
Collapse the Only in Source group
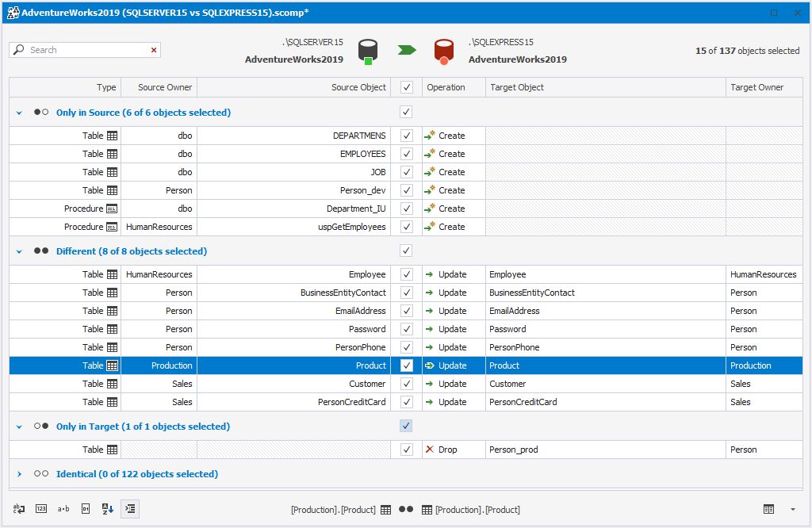[19, 113]
